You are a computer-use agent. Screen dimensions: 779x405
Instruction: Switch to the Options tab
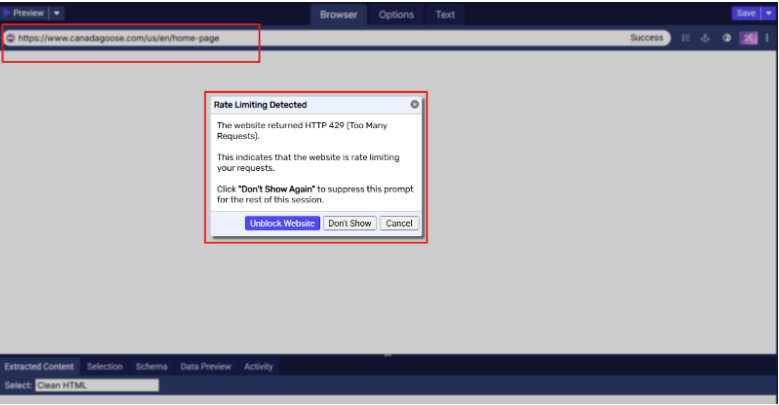coord(396,14)
